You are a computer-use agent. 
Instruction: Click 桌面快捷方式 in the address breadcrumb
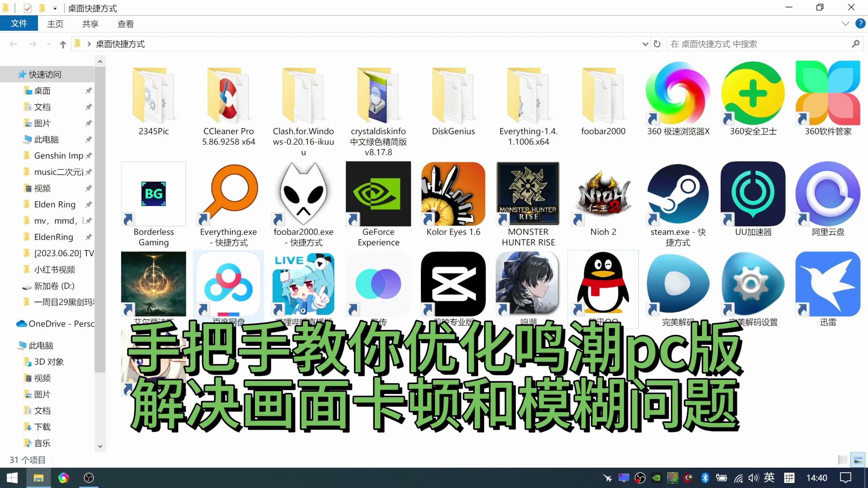point(120,44)
